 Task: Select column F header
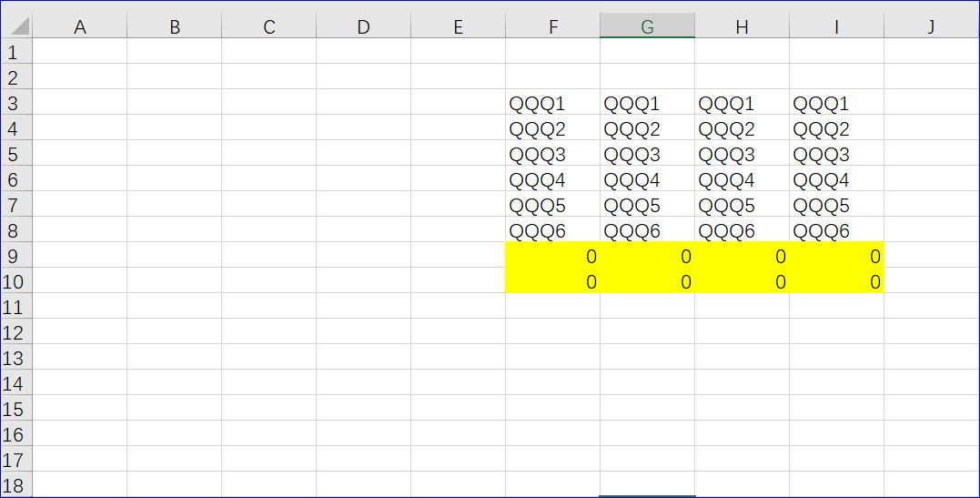[x=552, y=26]
